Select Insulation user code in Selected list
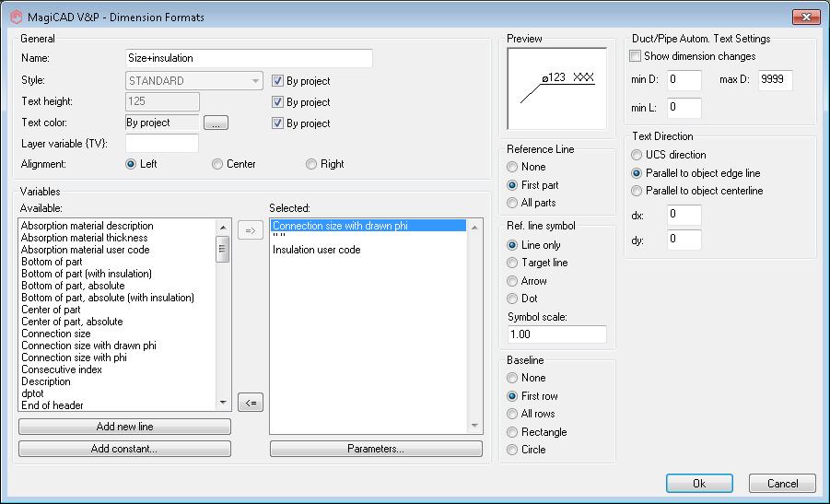The height and width of the screenshot is (504, 830). click(317, 250)
